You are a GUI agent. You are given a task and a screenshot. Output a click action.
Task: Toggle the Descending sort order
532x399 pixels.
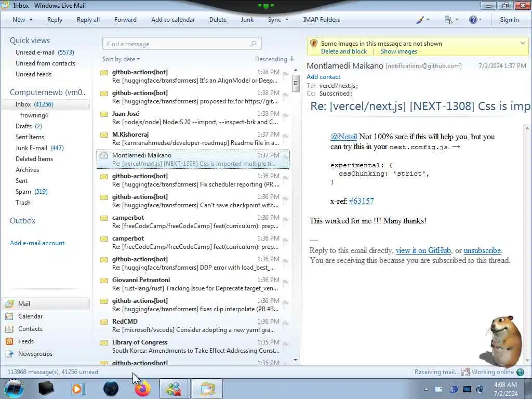pyautogui.click(x=274, y=59)
